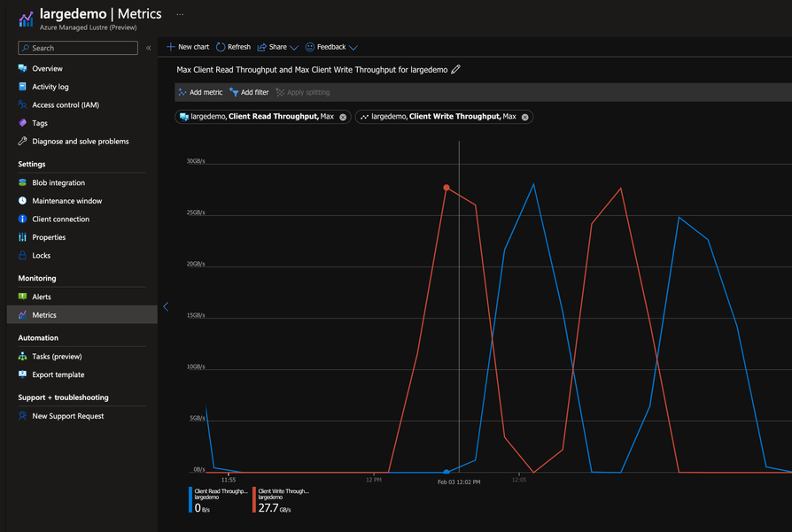
Task: Click the red Client Write Throughput legend swatch
Action: pos(254,500)
